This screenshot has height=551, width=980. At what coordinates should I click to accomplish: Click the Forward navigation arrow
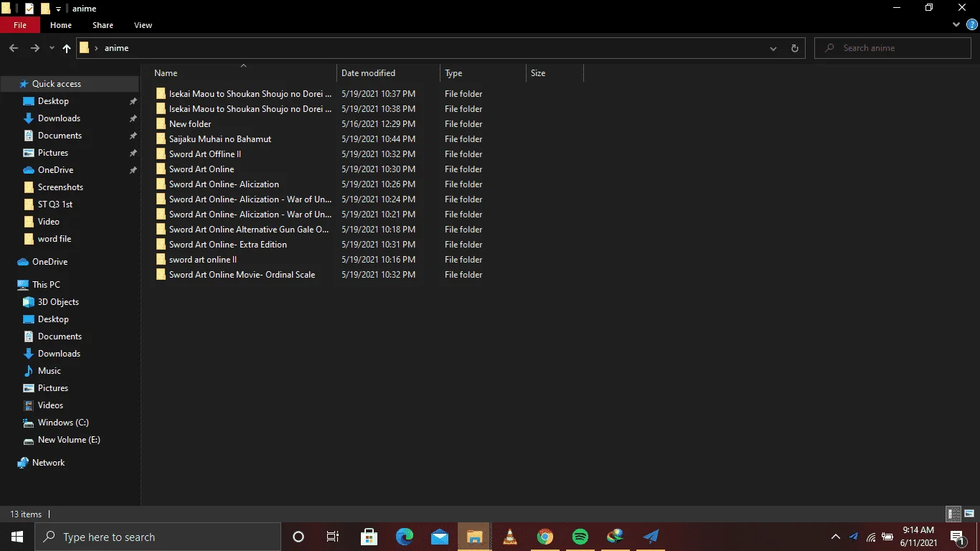tap(34, 48)
